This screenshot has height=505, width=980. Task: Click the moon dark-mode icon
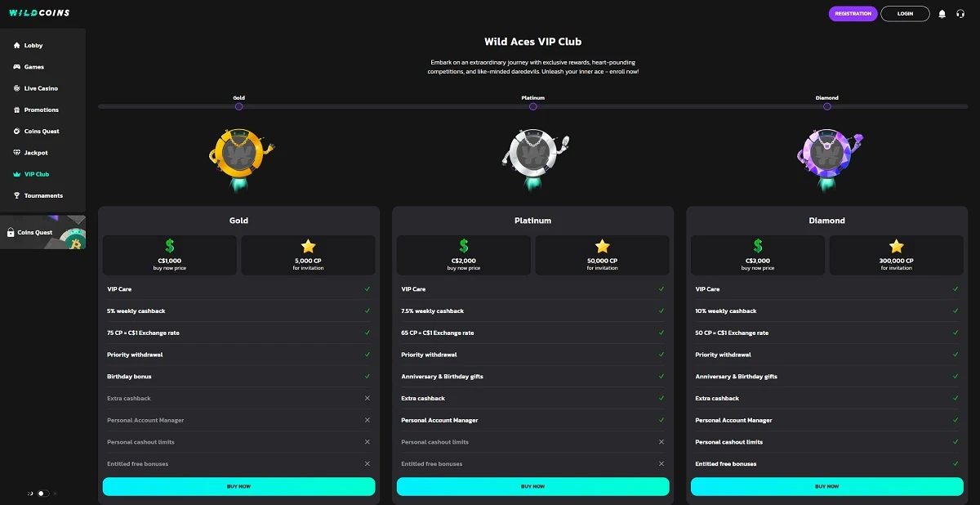[30, 494]
